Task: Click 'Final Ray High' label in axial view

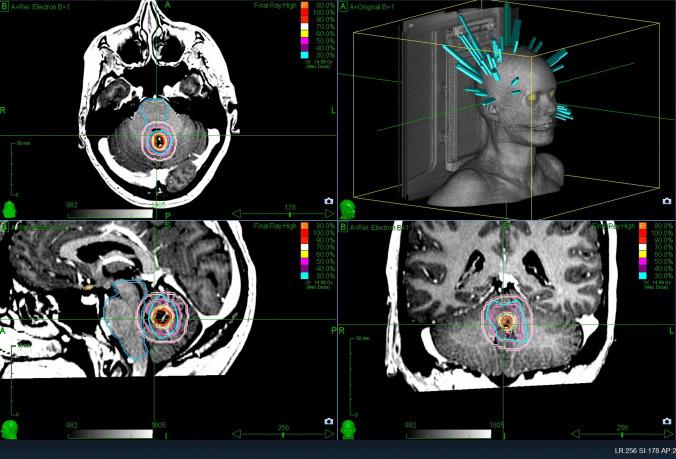Action: (275, 6)
